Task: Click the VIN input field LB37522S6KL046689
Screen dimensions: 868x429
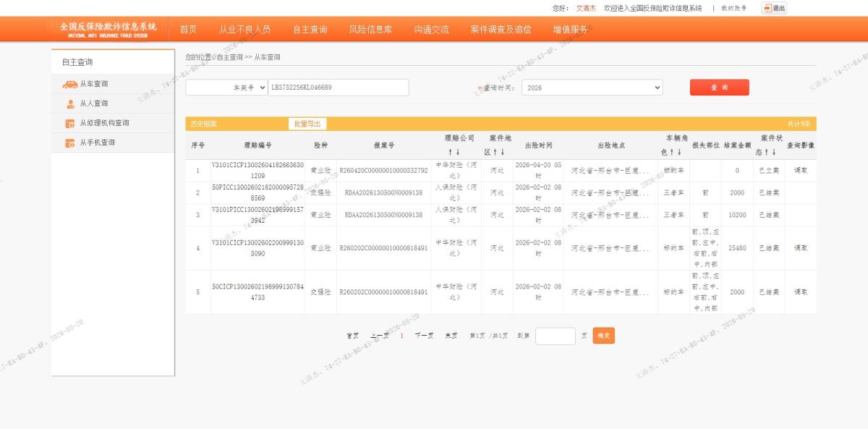Action: pos(339,88)
